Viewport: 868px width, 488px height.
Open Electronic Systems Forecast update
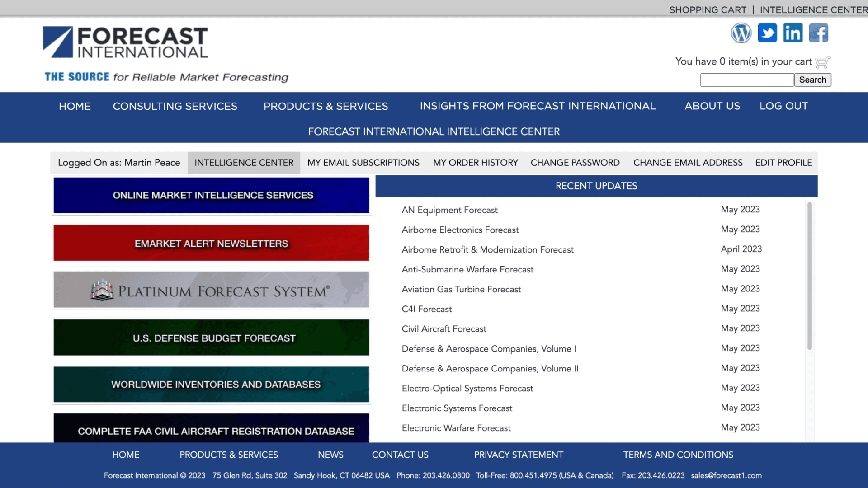tap(457, 409)
